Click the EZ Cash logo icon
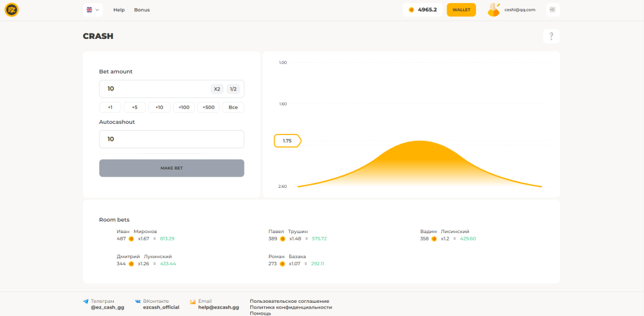 click(11, 10)
